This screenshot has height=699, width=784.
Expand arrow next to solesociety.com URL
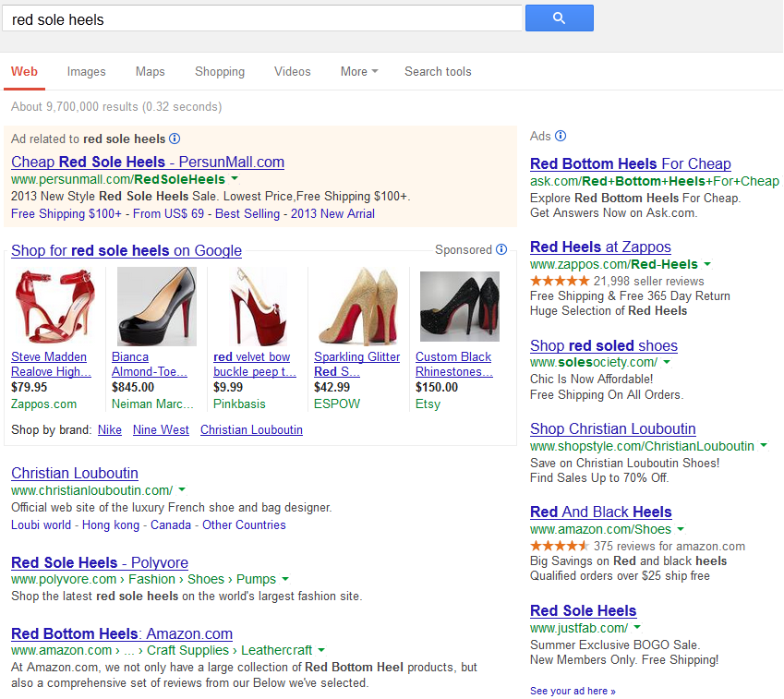[x=667, y=361]
